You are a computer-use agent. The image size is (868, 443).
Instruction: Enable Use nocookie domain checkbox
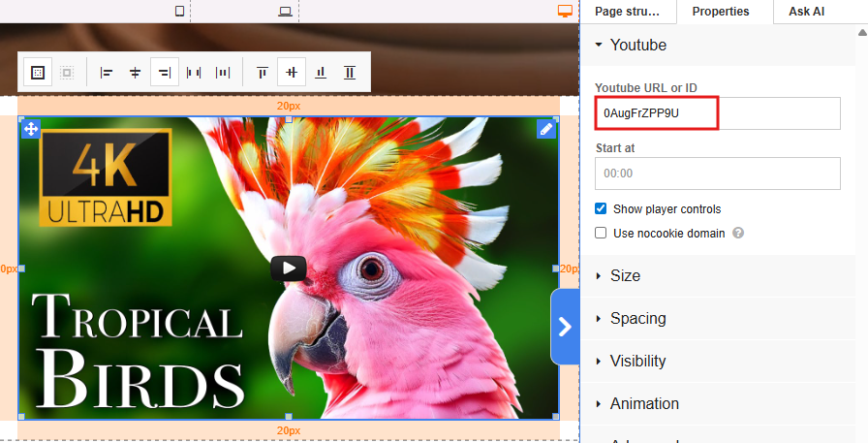tap(601, 233)
